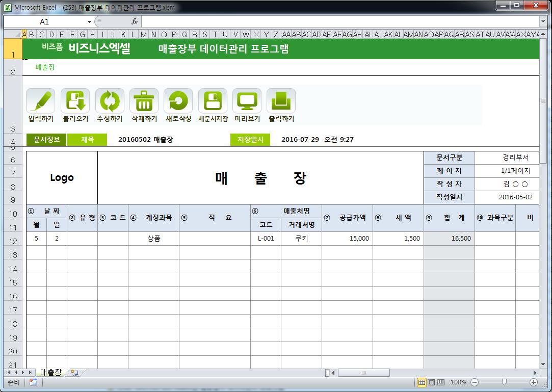
Task: Switch to Normal view in status bar
Action: [422, 382]
